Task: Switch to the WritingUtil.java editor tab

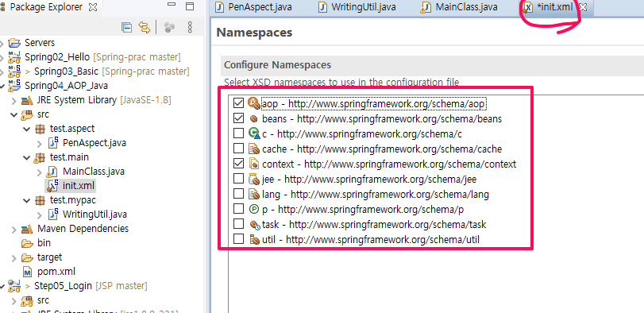Action: click(x=357, y=7)
